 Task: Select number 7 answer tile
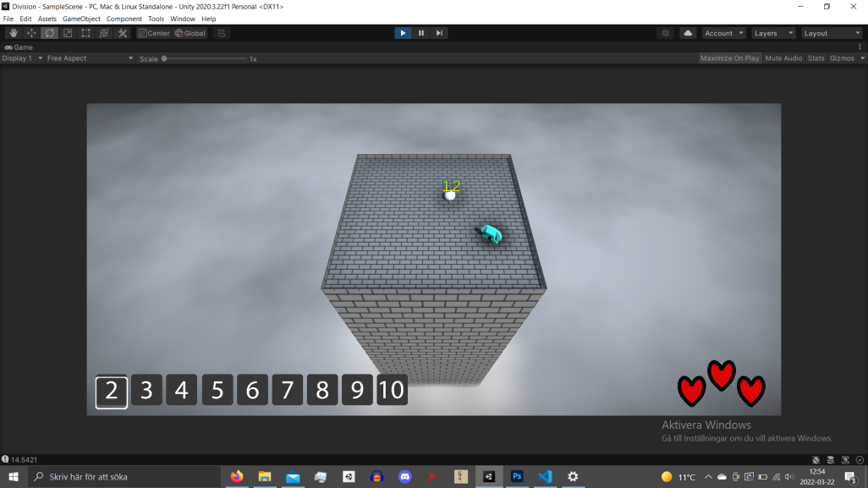pyautogui.click(x=288, y=390)
